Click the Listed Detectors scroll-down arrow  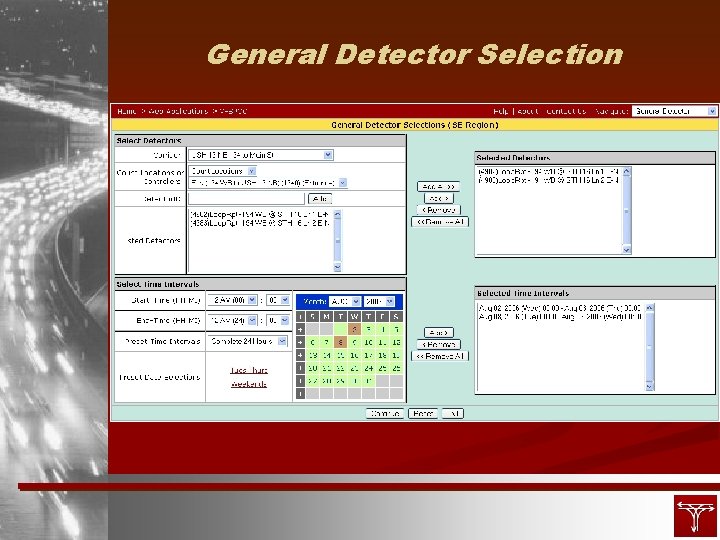click(338, 267)
